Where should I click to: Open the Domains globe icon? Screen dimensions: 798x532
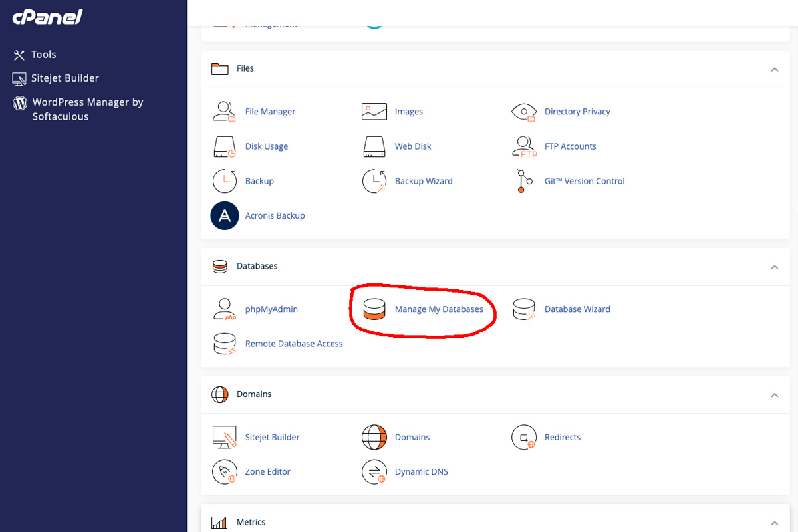tap(374, 437)
